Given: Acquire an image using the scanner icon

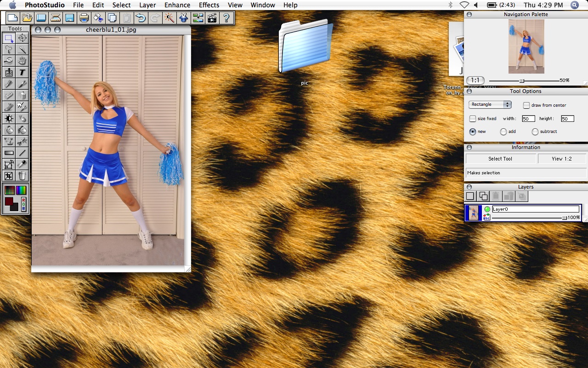Looking at the screenshot, I should click(x=55, y=18).
